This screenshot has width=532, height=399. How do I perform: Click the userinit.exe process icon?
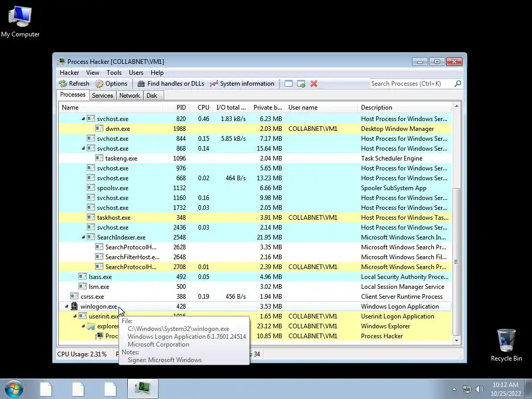click(x=83, y=316)
